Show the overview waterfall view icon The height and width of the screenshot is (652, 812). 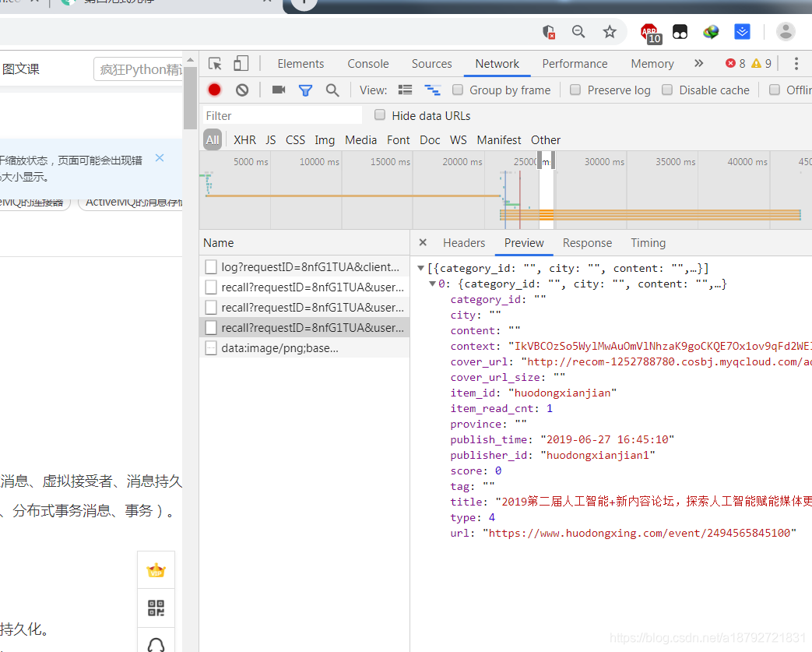pyautogui.click(x=432, y=90)
